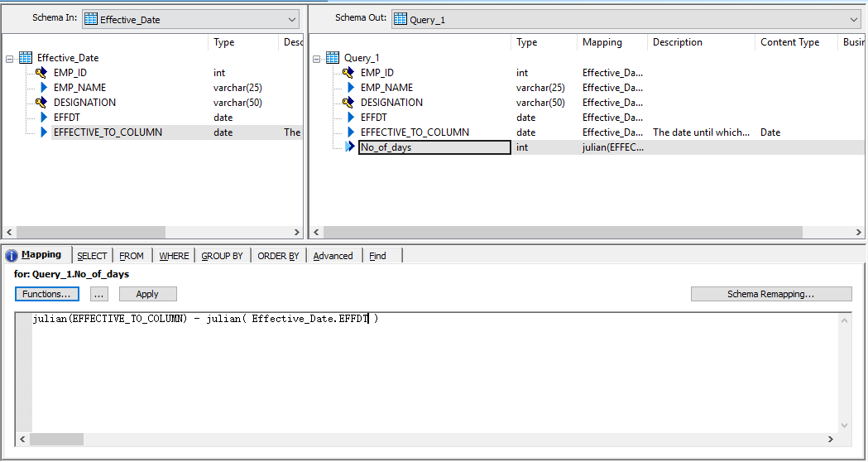Click Schema In horizontal scrollbar left arrow
Image resolution: width=868 pixels, height=462 pixels.
(x=9, y=232)
